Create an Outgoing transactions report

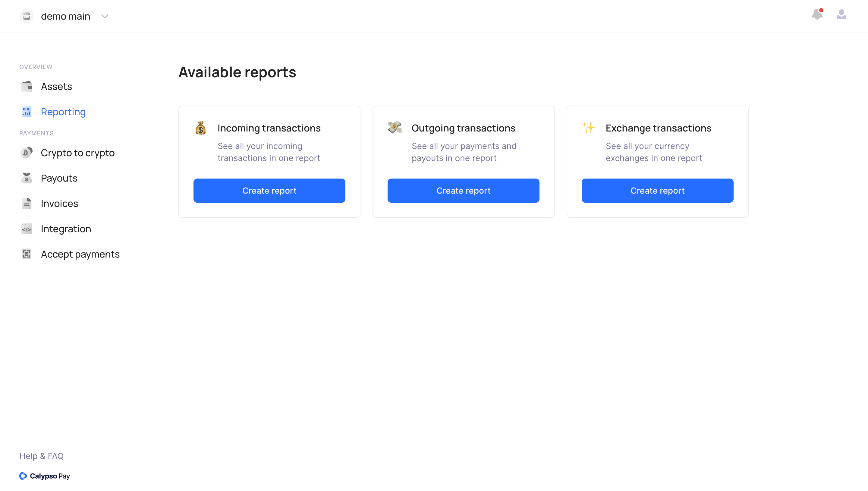[463, 191]
